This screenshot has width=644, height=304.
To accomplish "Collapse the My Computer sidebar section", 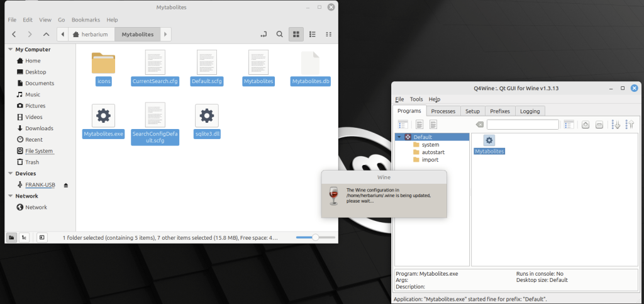I will pyautogui.click(x=10, y=50).
